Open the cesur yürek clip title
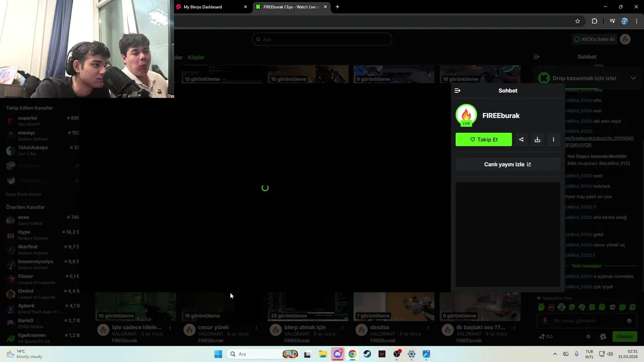 coord(213,327)
